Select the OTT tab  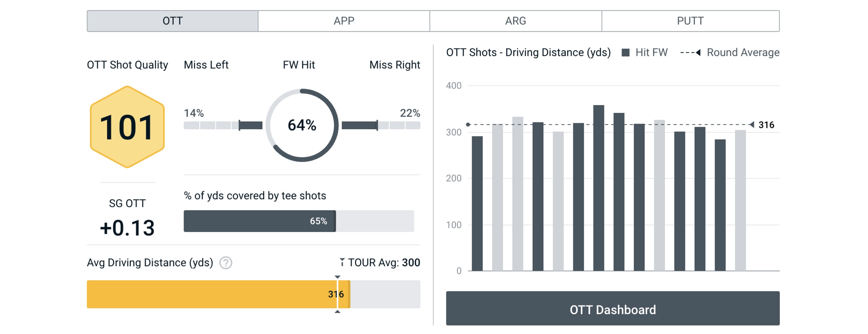click(172, 21)
